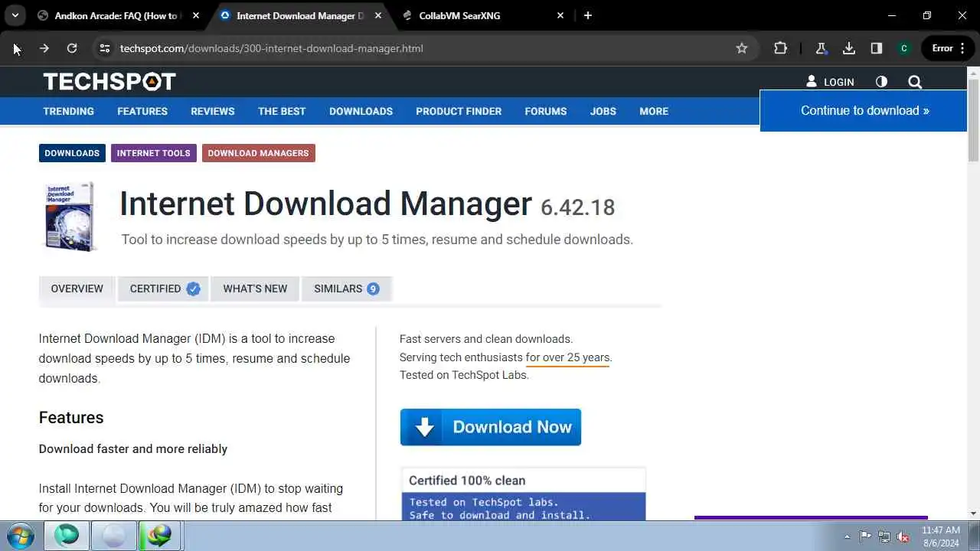Go back with the browser back arrow

pos(17,48)
